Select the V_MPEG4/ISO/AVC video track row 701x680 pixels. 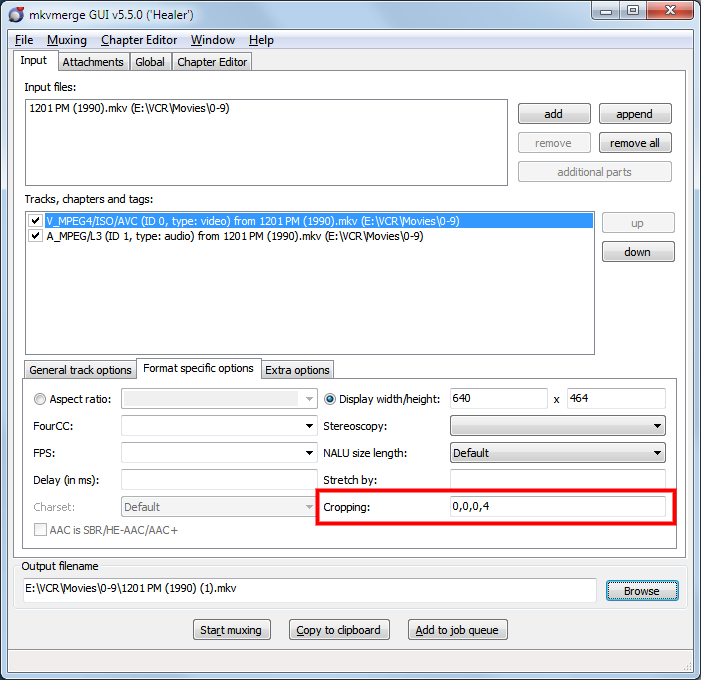(319, 221)
